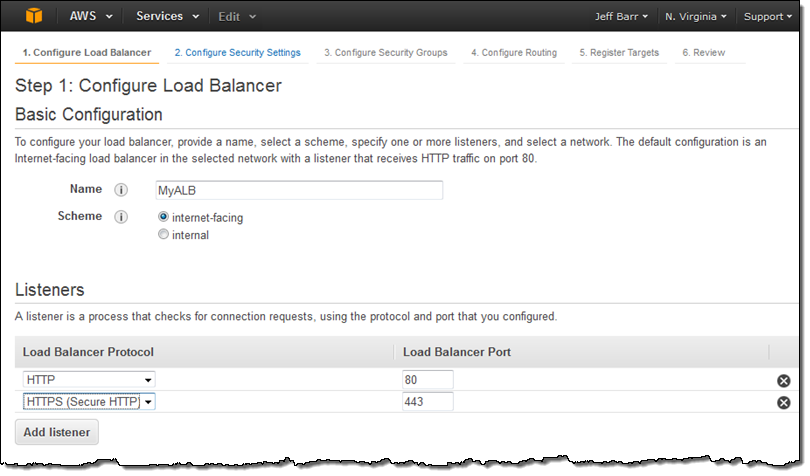The width and height of the screenshot is (810, 476).
Task: Click the info icon next to Name
Action: (121, 190)
